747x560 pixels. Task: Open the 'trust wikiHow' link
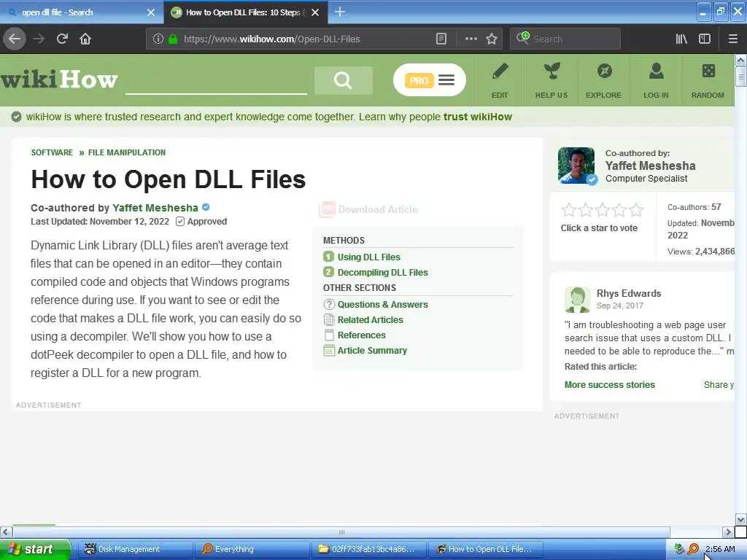coord(477,117)
